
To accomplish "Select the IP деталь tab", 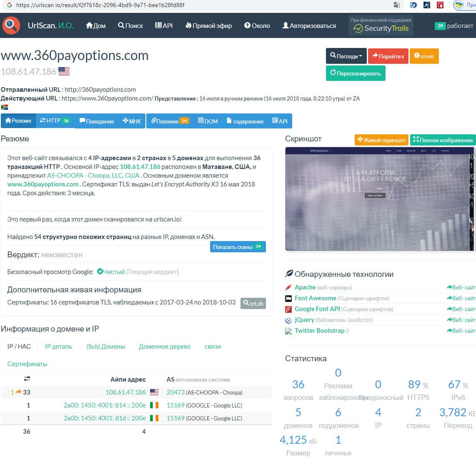I will pos(59,346).
